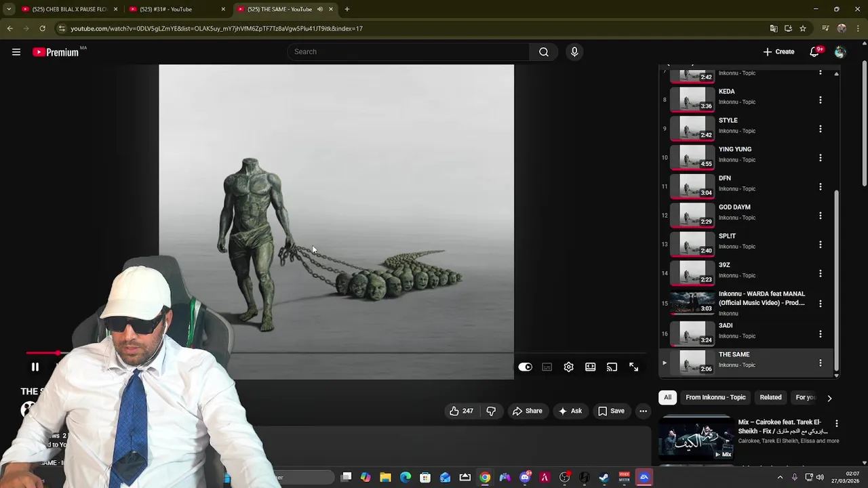Open options menu for KEDA
The width and height of the screenshot is (868, 488).
click(x=821, y=100)
